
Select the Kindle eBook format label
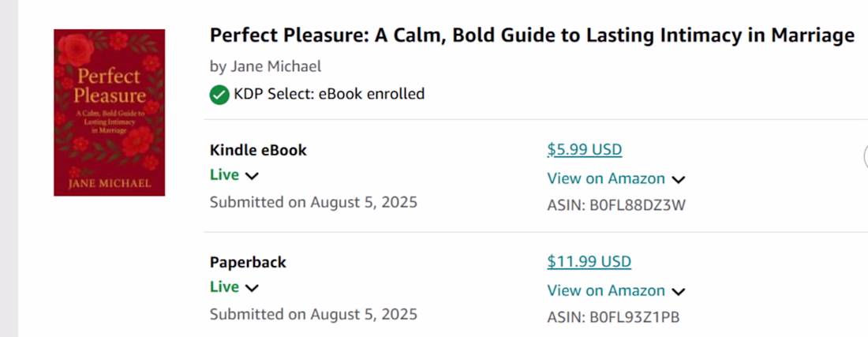pyautogui.click(x=258, y=150)
